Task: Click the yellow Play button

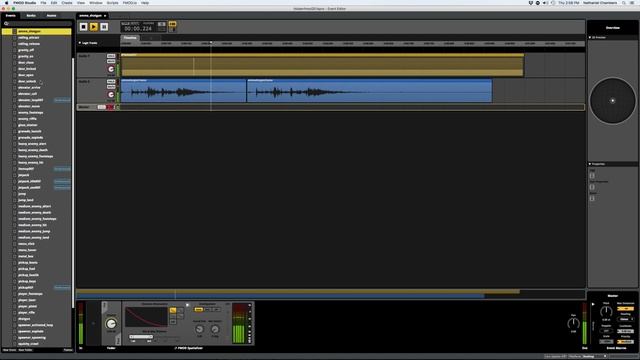Action: (94, 27)
